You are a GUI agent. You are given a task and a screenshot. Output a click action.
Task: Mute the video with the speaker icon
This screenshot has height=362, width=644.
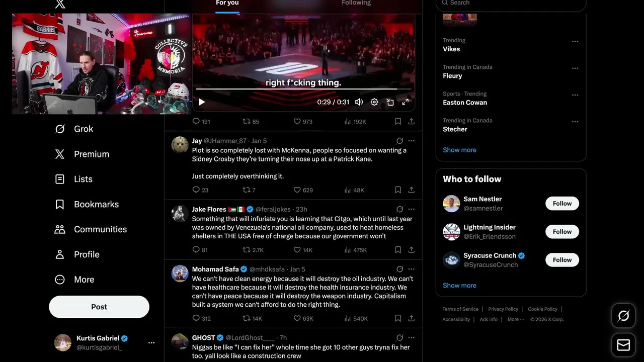coord(359,102)
